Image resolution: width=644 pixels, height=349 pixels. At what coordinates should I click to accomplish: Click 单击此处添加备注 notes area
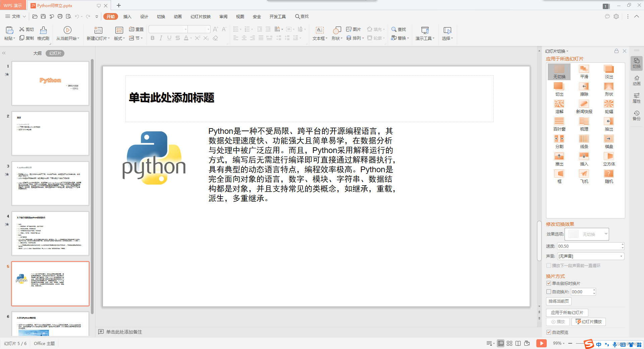[x=124, y=332]
